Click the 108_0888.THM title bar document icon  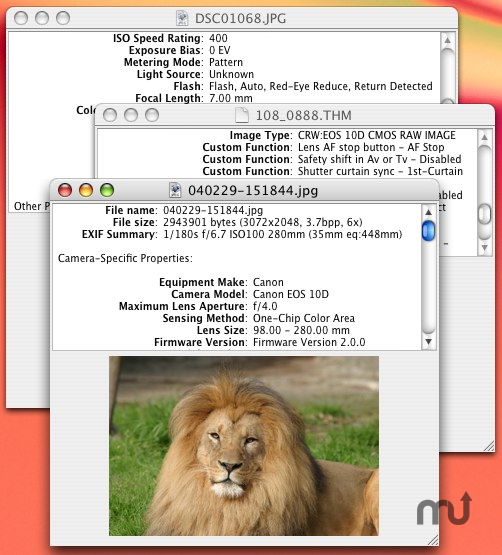pos(242,115)
